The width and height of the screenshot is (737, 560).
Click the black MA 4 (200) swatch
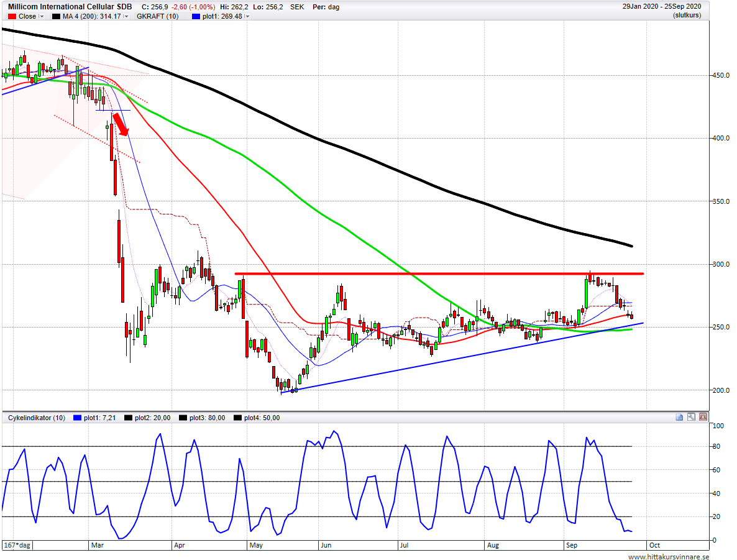pos(56,16)
